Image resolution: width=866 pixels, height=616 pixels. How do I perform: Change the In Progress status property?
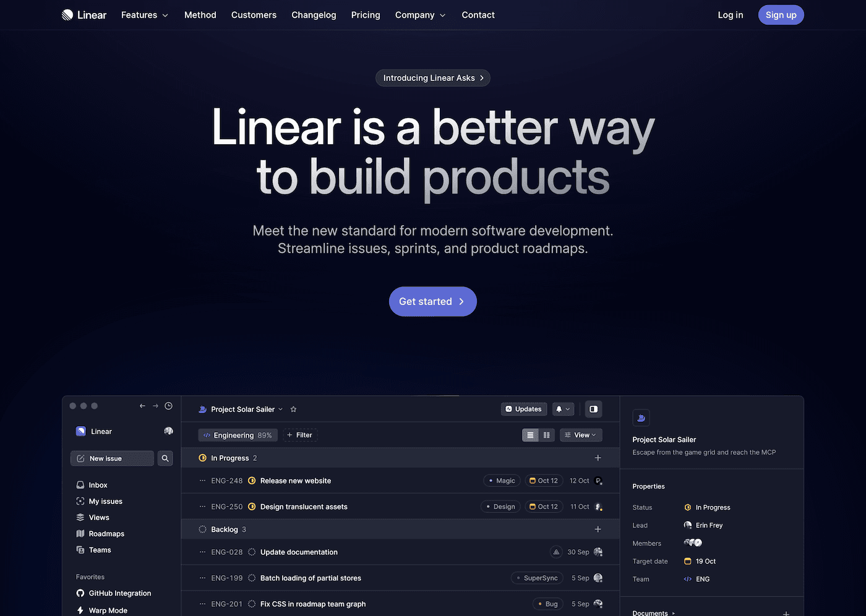pyautogui.click(x=707, y=507)
